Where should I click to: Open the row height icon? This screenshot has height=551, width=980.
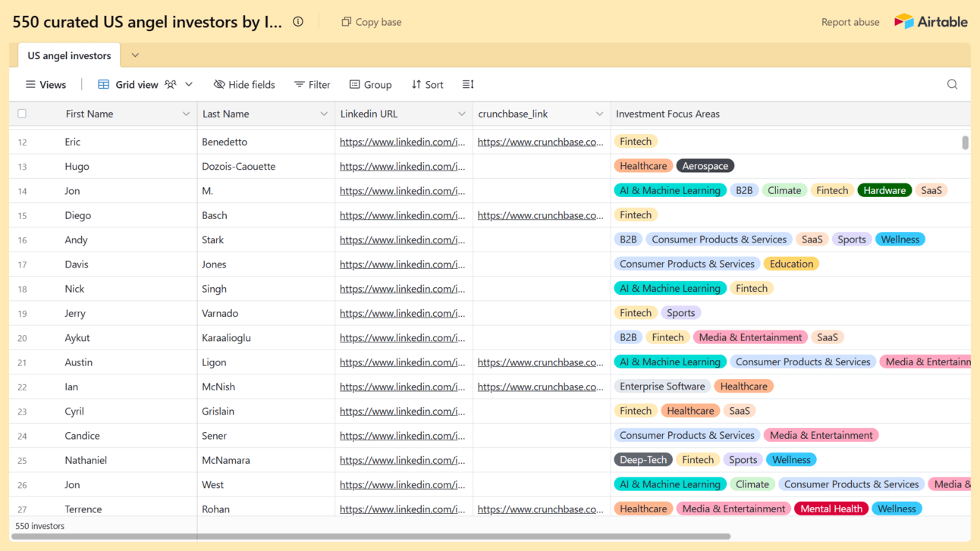point(468,84)
